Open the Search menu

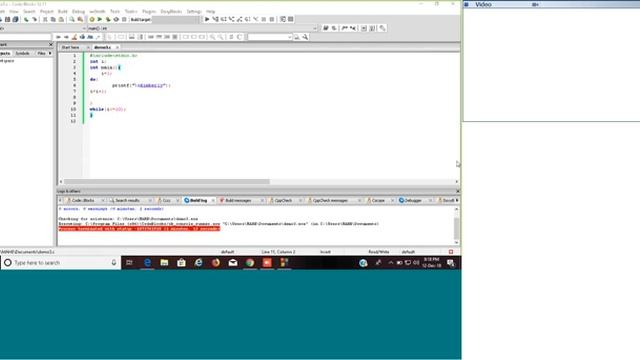pos(29,11)
